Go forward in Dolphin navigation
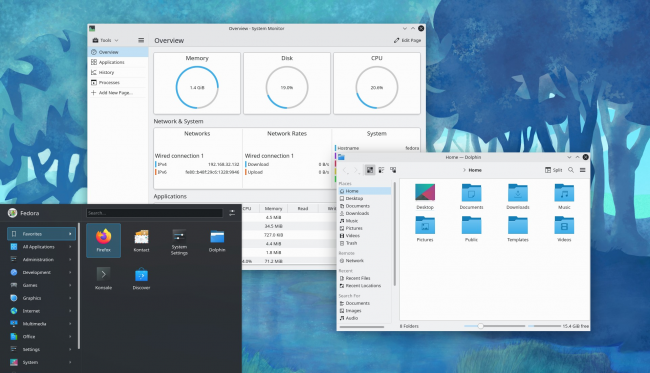The image size is (650, 373). [357, 170]
